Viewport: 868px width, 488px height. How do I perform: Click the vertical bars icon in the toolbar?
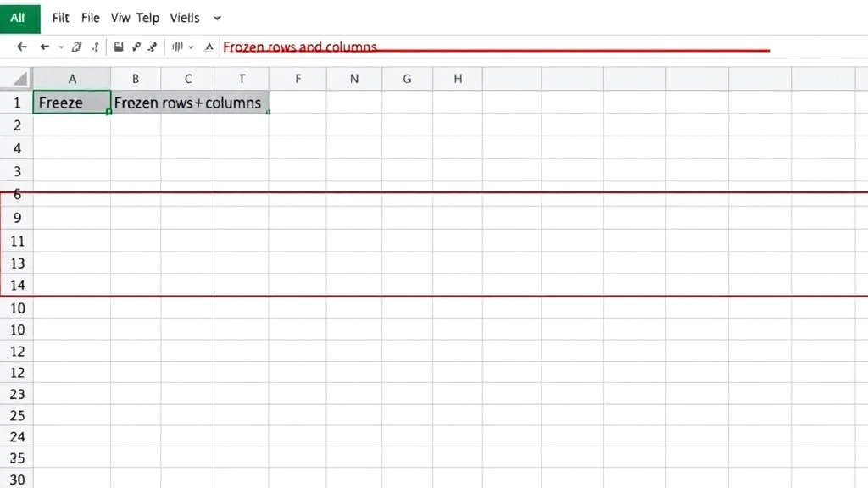(178, 47)
